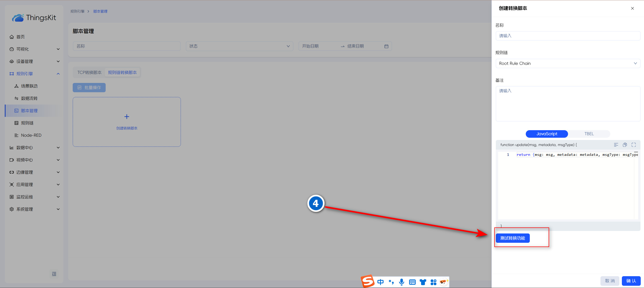This screenshot has height=288, width=644.
Task: Switch to the TCP转换脚本 tab
Action: pyautogui.click(x=89, y=72)
